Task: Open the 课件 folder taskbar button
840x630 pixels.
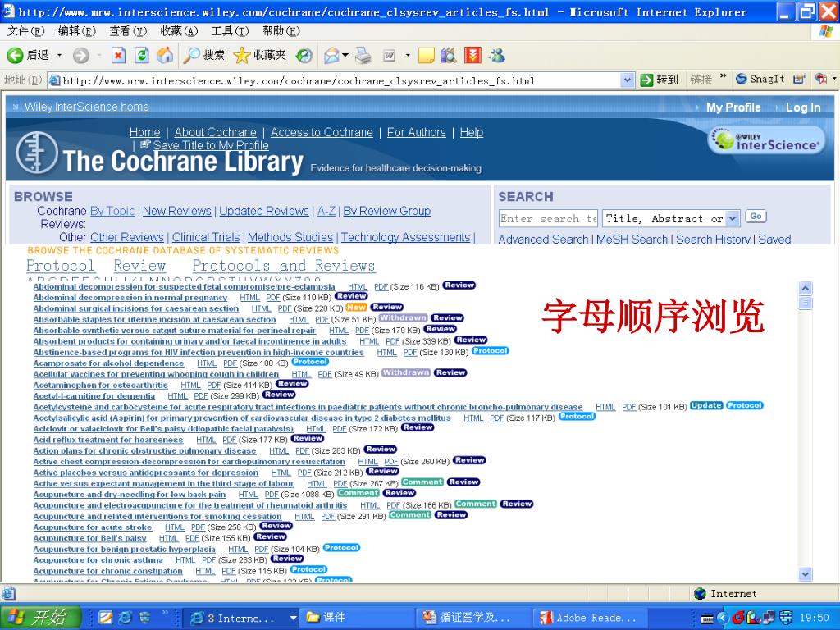Action: [356, 618]
